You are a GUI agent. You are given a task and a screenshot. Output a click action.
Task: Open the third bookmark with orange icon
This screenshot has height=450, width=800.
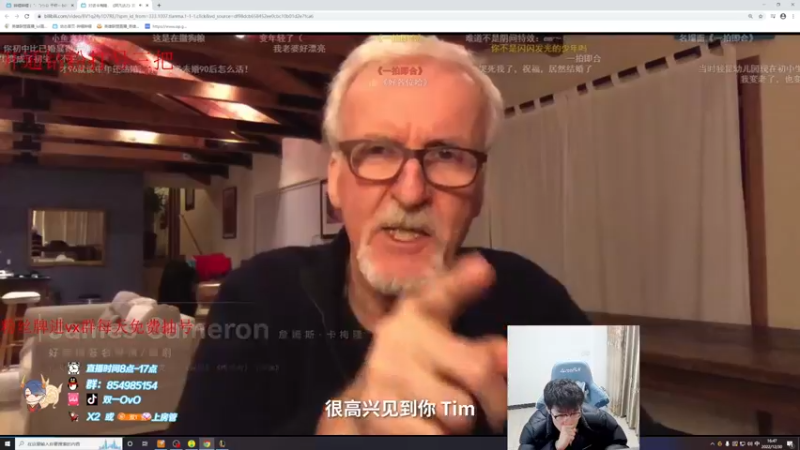117,26
